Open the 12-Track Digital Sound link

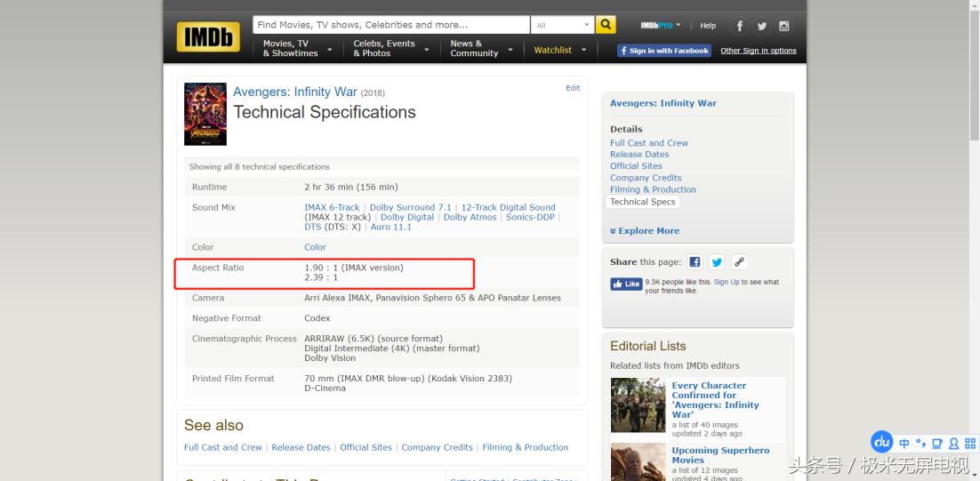508,207
